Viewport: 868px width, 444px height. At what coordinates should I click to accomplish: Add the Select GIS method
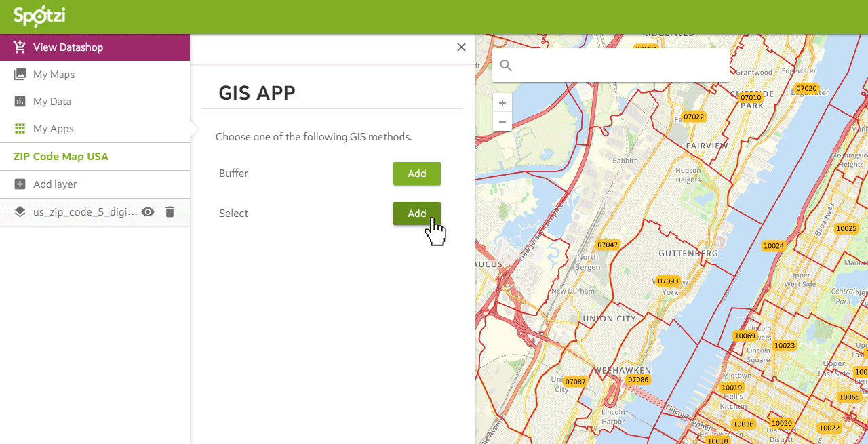point(417,214)
